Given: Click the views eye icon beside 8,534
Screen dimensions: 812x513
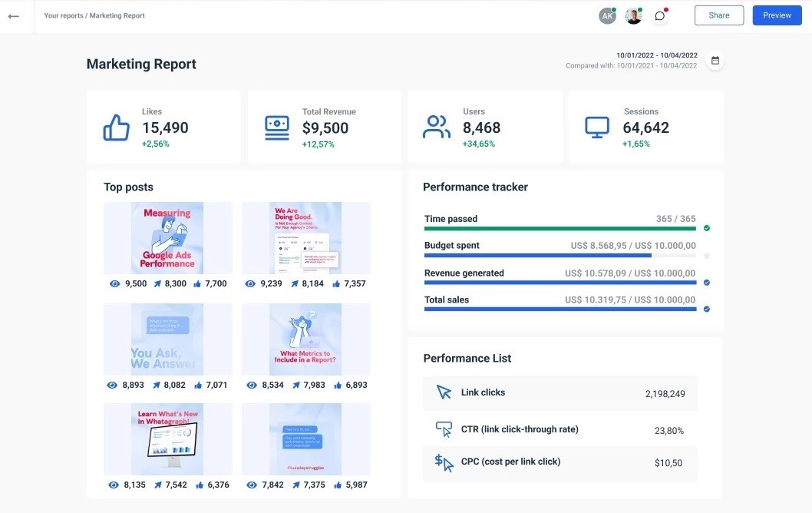Looking at the screenshot, I should pos(252,385).
